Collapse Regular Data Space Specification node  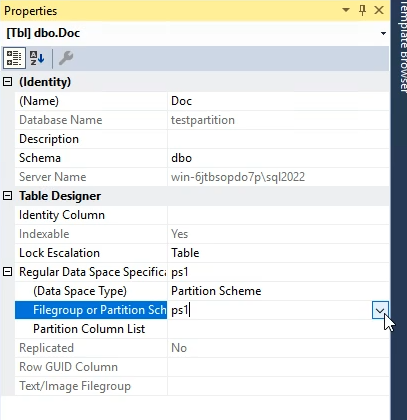click(7, 272)
